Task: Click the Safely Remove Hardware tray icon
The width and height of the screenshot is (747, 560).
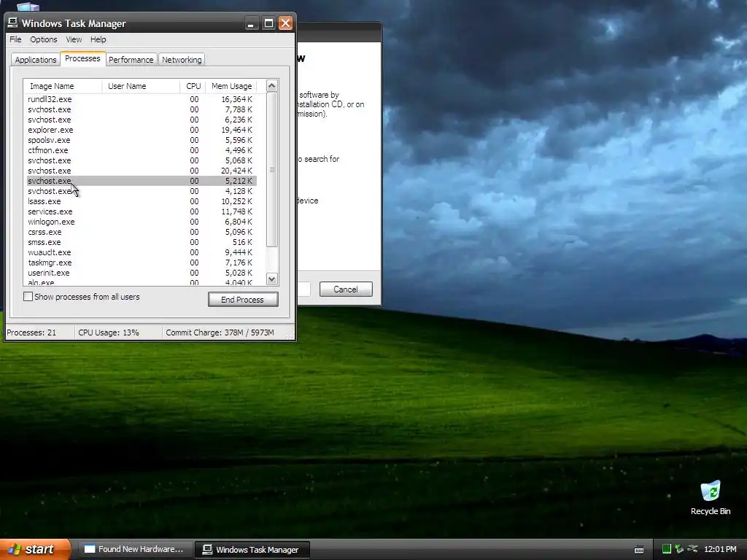Action: [679, 549]
